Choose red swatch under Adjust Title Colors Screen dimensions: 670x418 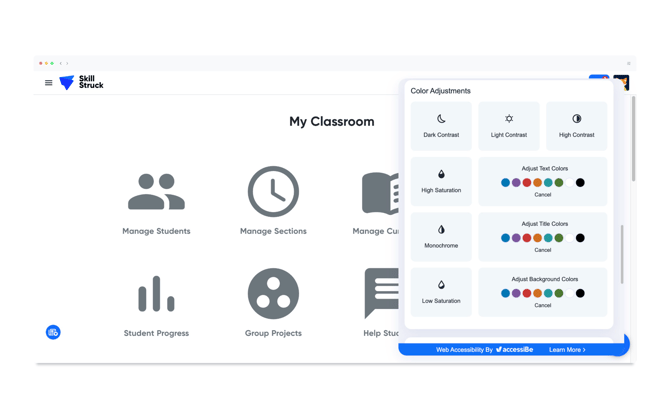click(527, 238)
